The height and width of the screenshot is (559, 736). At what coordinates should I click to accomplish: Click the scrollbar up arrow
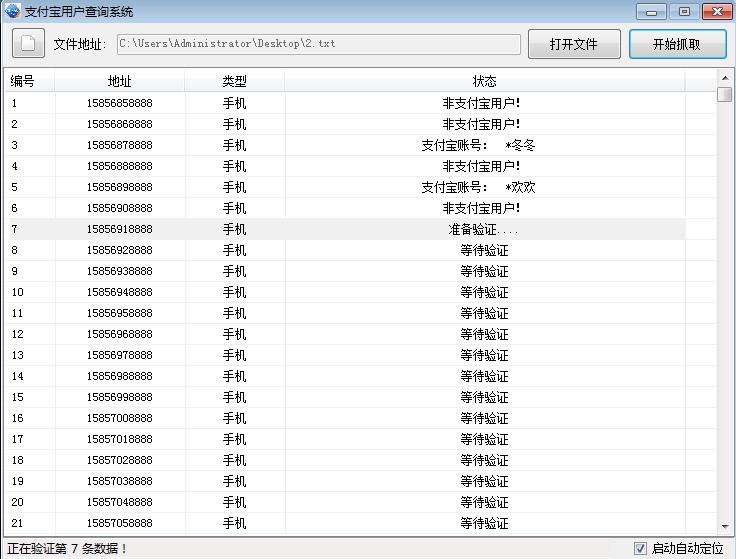click(x=725, y=77)
